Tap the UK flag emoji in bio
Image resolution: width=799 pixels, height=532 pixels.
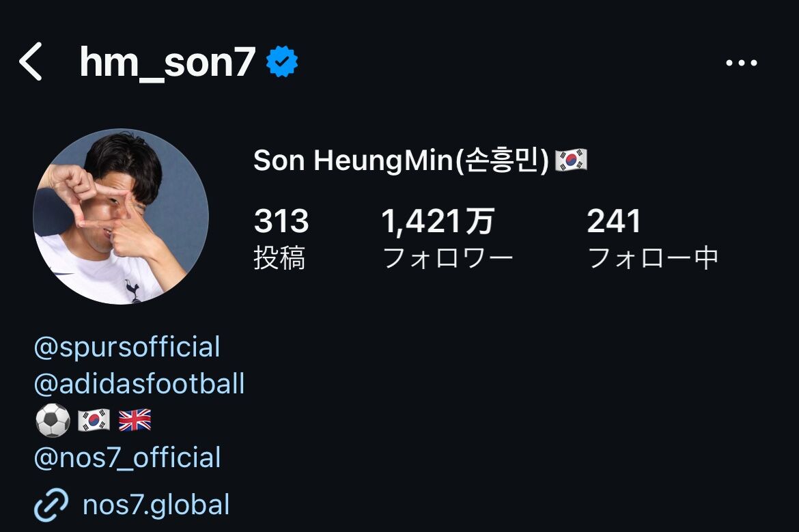pyautogui.click(x=135, y=420)
